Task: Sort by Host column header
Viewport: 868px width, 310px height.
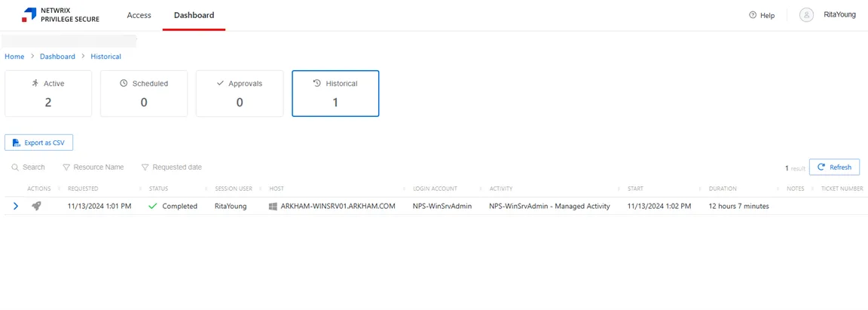Action: point(276,189)
